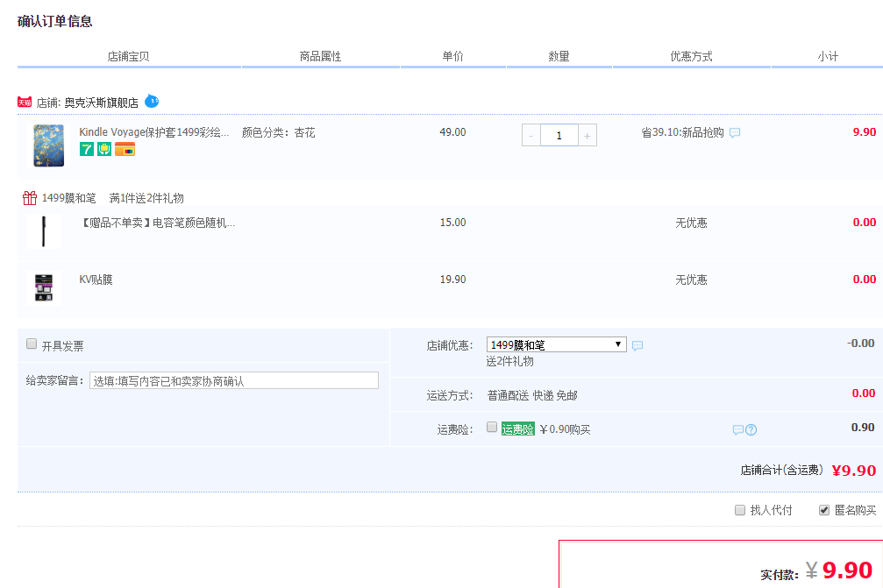883x588 pixels.
Task: Decrease quantity with the minus button
Action: pos(531,136)
